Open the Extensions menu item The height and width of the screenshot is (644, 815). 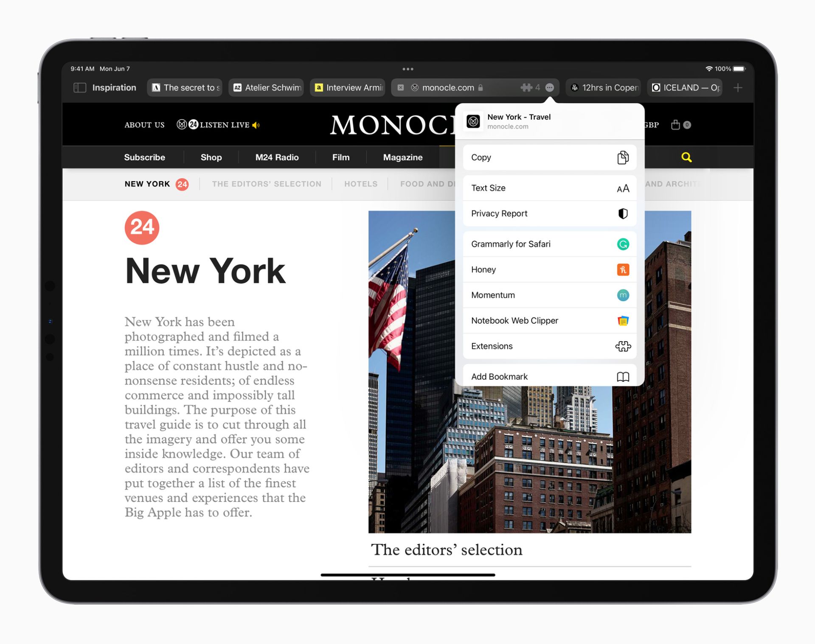548,346
